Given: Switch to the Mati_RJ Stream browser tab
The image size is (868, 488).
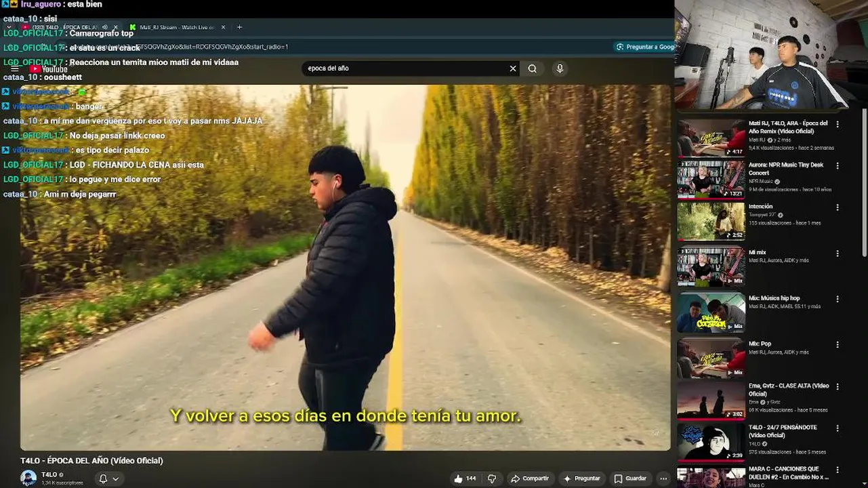Looking at the screenshot, I should click(173, 27).
